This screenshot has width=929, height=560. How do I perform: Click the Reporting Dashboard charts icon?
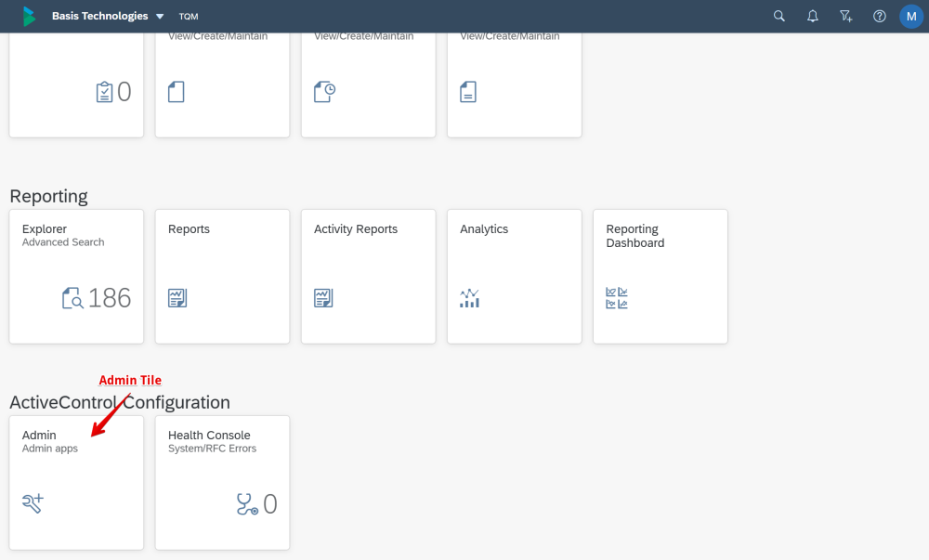[x=616, y=298]
